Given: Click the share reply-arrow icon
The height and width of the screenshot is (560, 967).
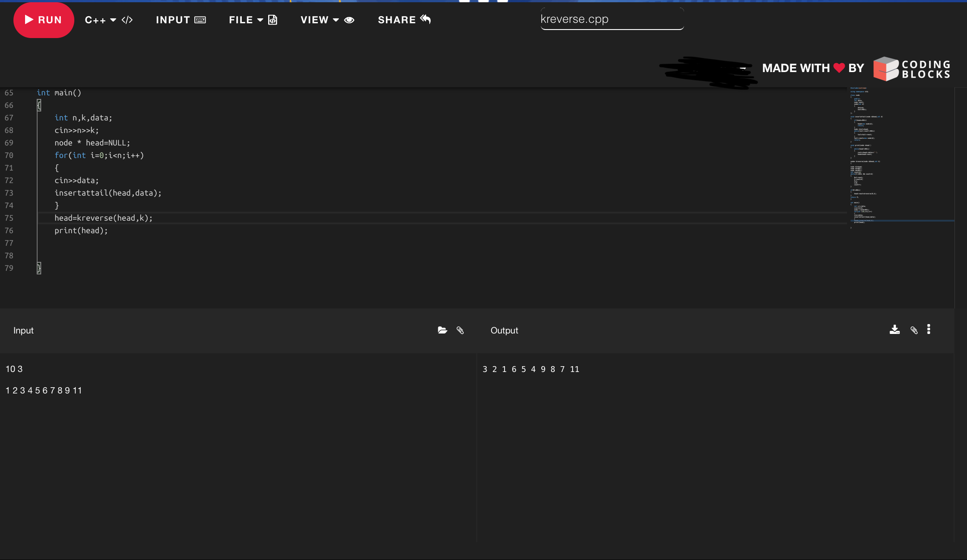Looking at the screenshot, I should (x=426, y=19).
